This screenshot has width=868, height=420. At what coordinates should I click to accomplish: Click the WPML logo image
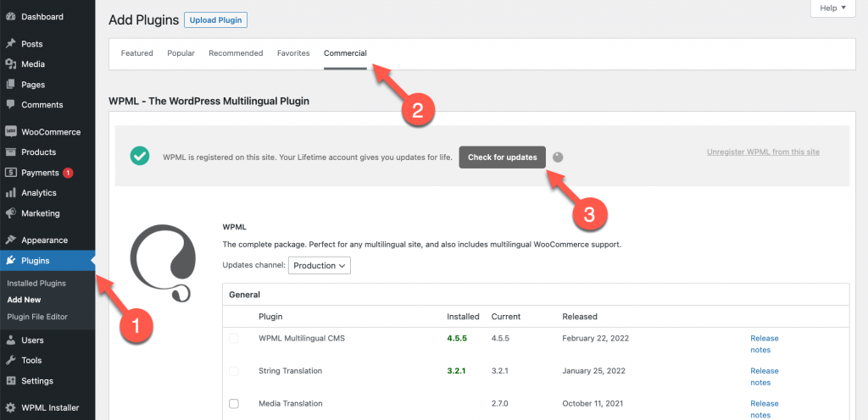[x=163, y=262]
